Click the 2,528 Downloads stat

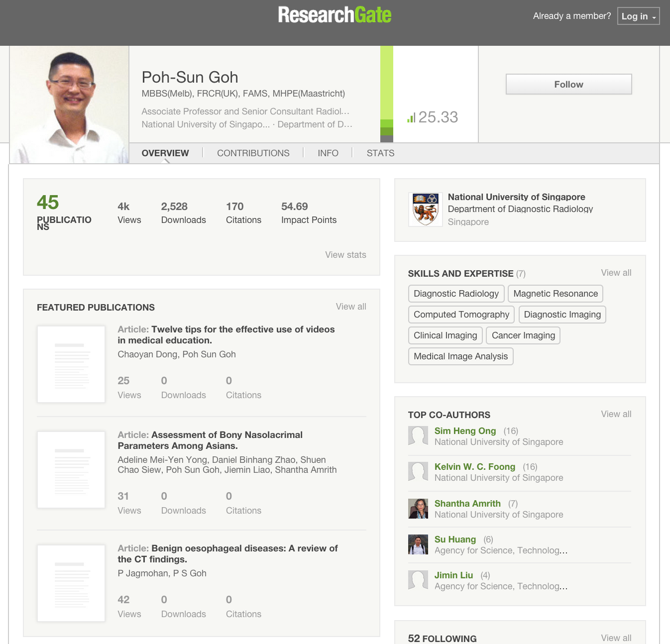point(184,213)
